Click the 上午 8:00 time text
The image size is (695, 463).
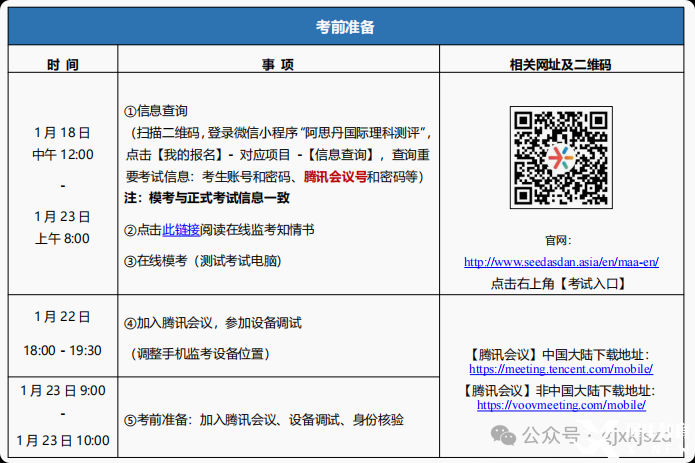pos(62,238)
